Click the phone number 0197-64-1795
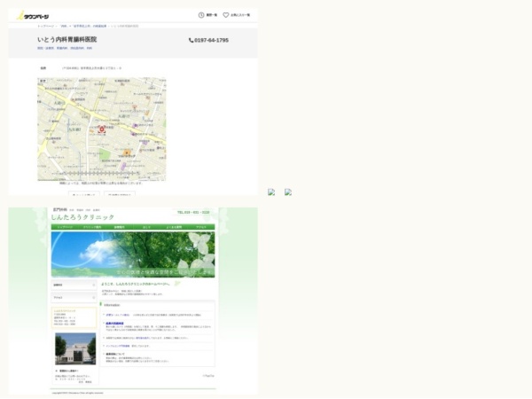Screen dimensions: 532x399 (x=208, y=40)
